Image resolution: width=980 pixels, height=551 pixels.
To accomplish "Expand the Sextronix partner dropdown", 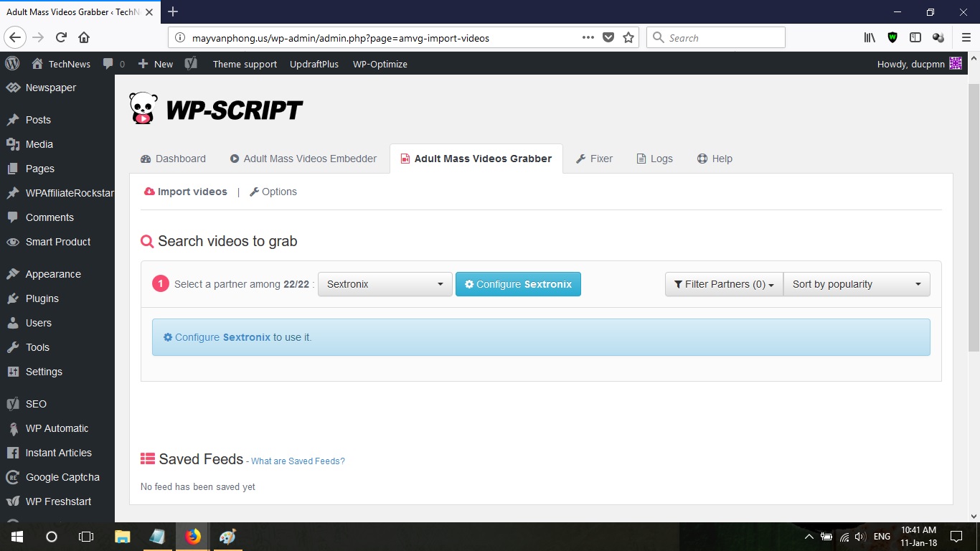I will click(x=385, y=284).
